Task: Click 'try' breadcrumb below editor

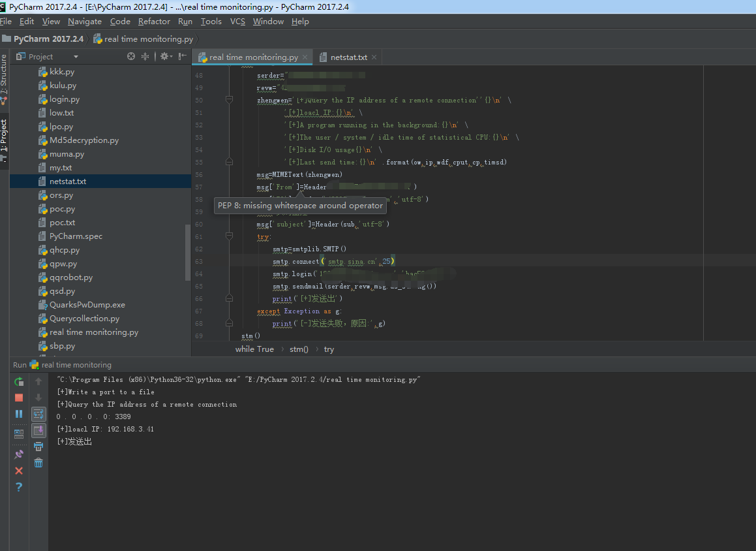Action: [x=329, y=349]
